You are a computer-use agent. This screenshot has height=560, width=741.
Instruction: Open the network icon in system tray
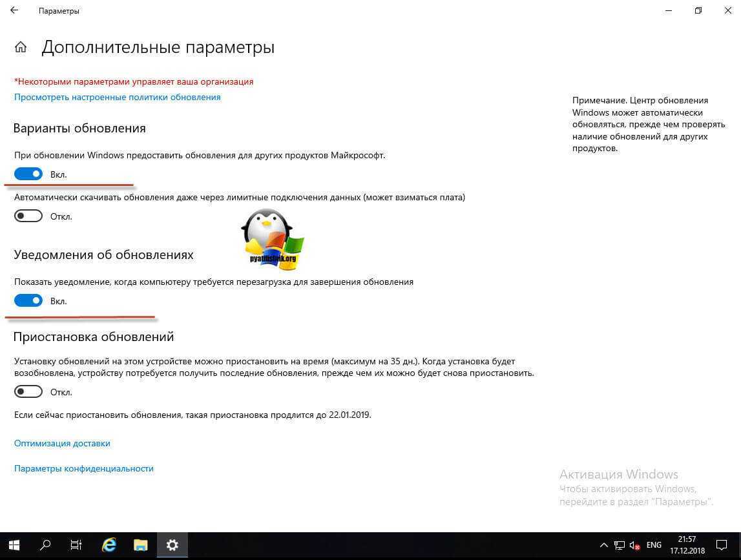[x=620, y=545]
